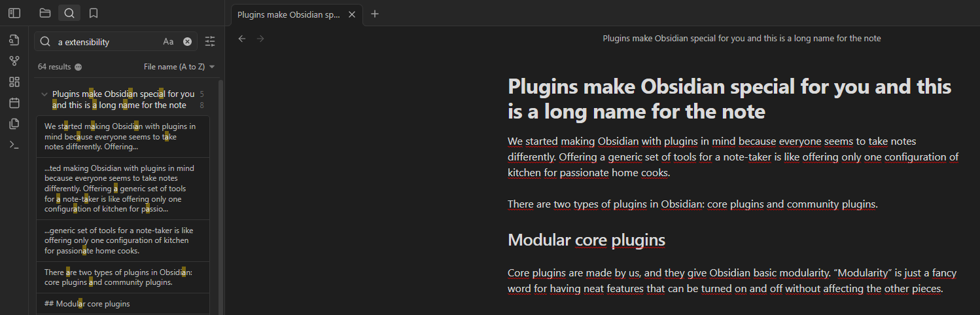Toggle search settings panel
This screenshot has width=980, height=315.
(210, 42)
